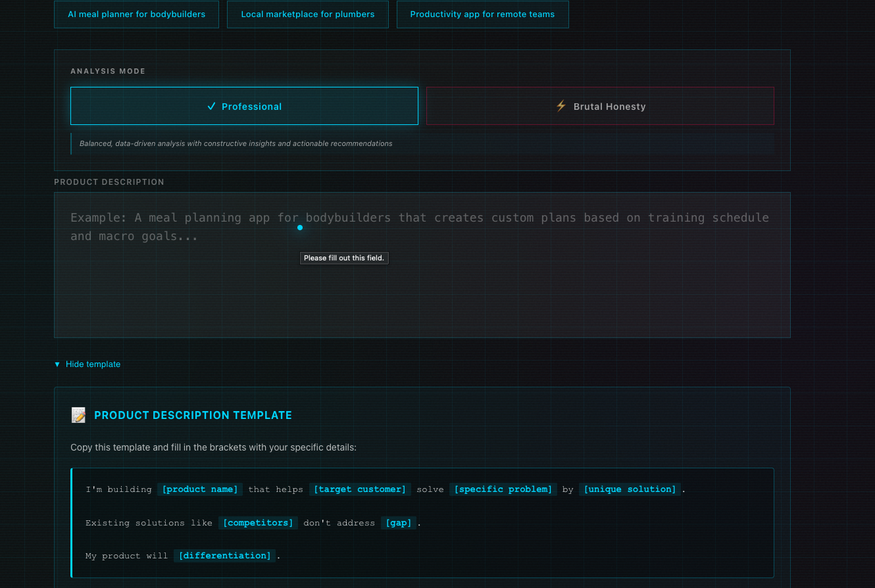Select the Professional analysis mode

pos(244,106)
